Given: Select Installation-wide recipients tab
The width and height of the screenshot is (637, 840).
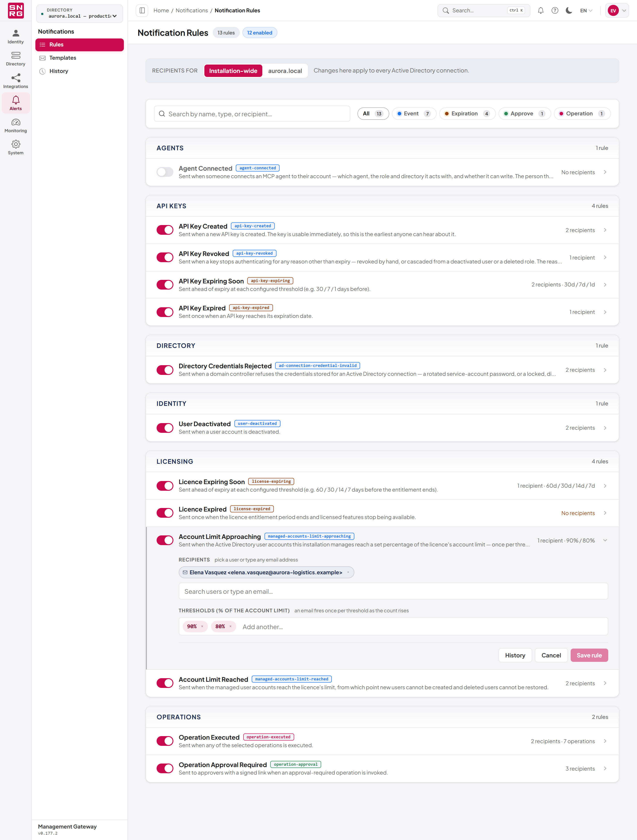Looking at the screenshot, I should pos(233,71).
